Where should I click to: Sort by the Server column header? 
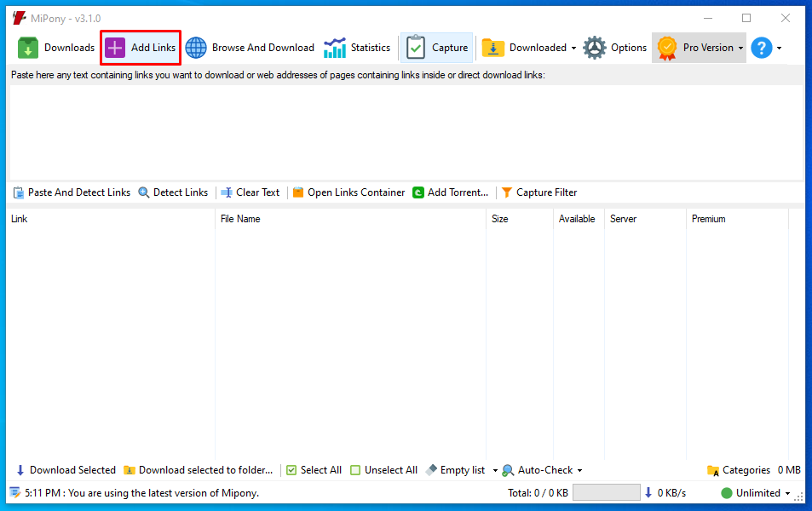pyautogui.click(x=645, y=219)
